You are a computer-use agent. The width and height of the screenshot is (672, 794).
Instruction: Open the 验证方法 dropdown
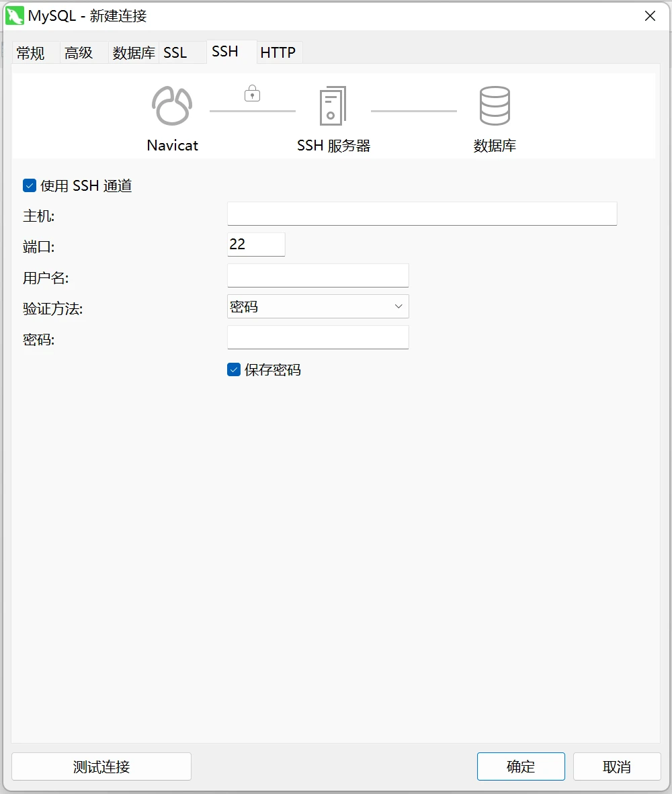[x=318, y=306]
